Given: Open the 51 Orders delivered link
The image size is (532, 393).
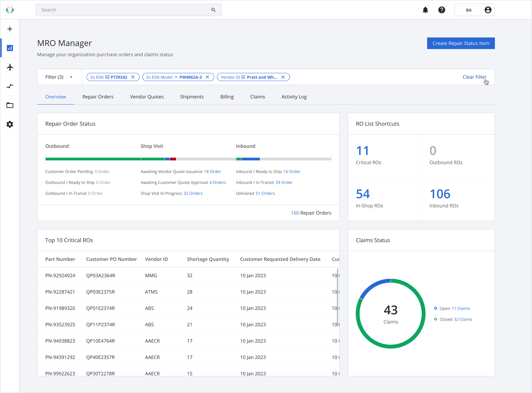Looking at the screenshot, I should [x=265, y=193].
